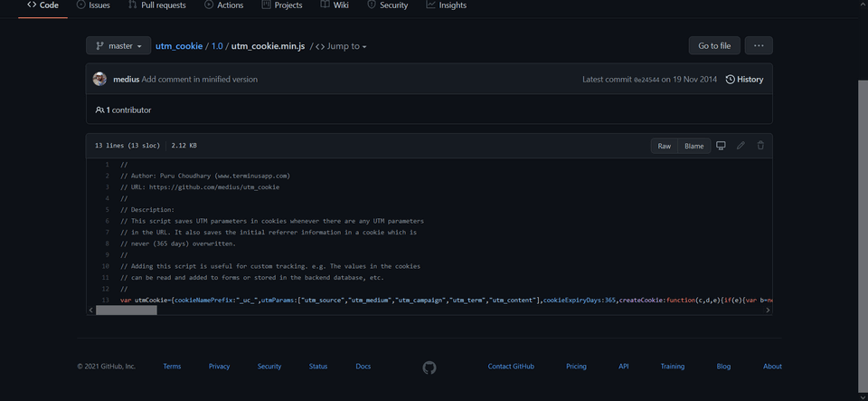Image resolution: width=868 pixels, height=401 pixels.
Task: Open the Blame view
Action: tap(693, 146)
